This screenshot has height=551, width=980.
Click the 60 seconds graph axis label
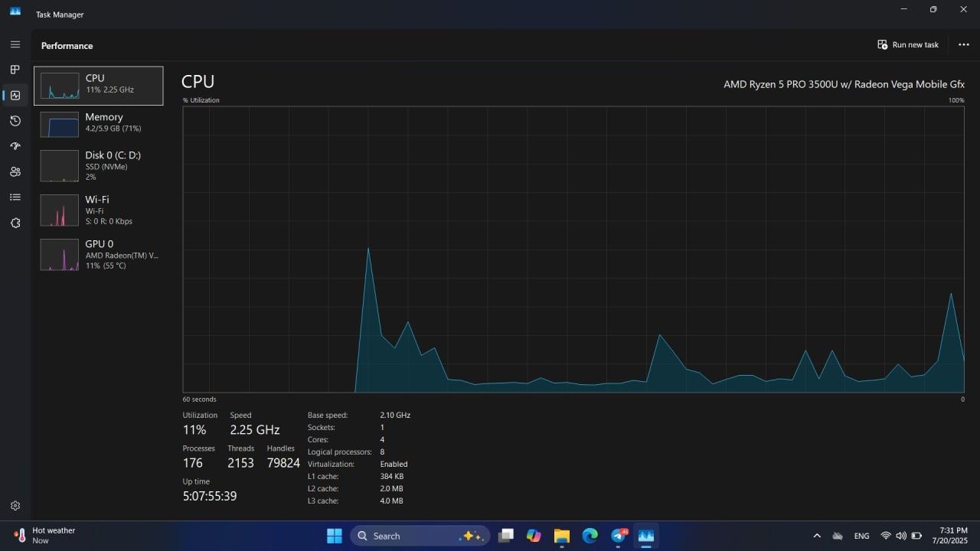pyautogui.click(x=199, y=399)
